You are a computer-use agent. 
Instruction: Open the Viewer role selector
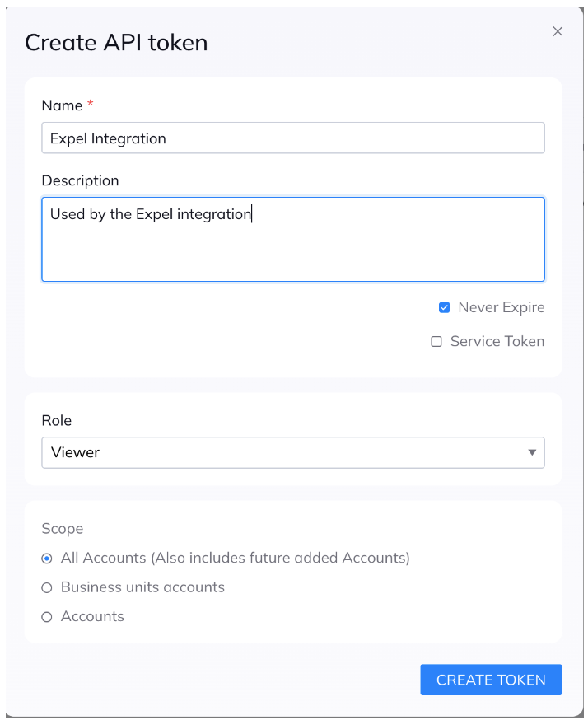292,452
